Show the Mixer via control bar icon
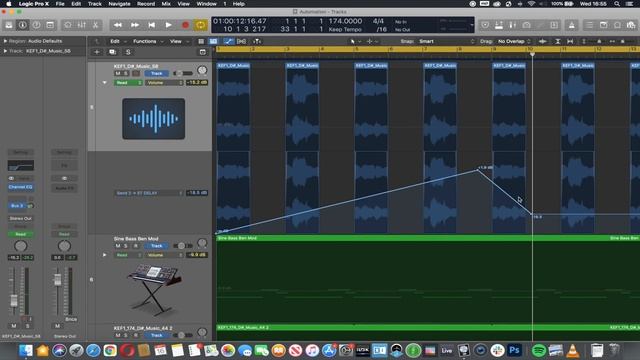The height and width of the screenshot is (360, 640). [x=82, y=25]
